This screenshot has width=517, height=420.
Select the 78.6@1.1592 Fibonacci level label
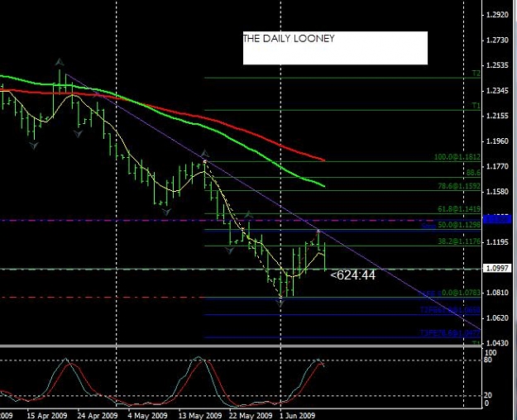coord(459,186)
